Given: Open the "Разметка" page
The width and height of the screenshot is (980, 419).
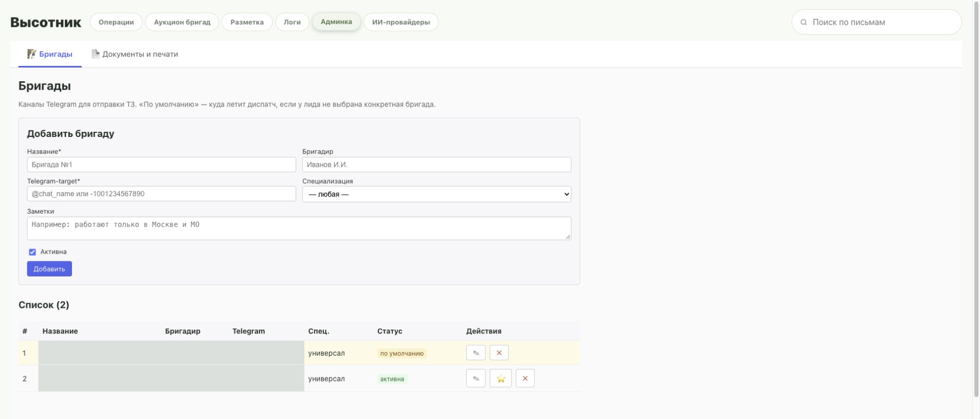Looking at the screenshot, I should click(x=247, y=22).
